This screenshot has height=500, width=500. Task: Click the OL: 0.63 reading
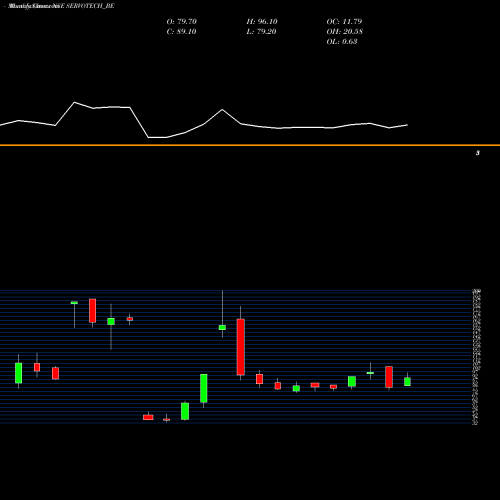click(342, 42)
